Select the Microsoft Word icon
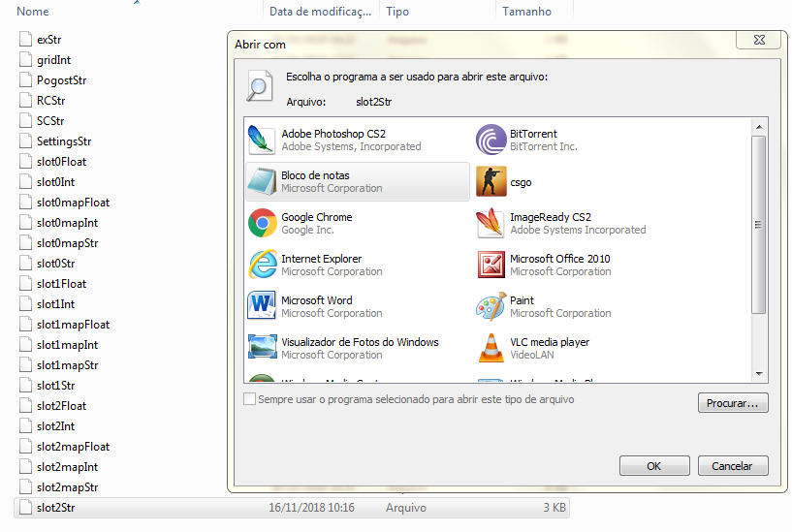 262,305
